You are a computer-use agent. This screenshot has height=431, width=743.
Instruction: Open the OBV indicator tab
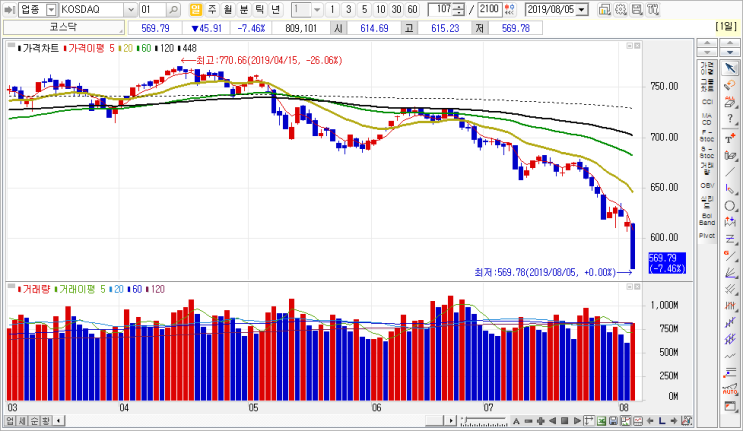pyautogui.click(x=707, y=186)
